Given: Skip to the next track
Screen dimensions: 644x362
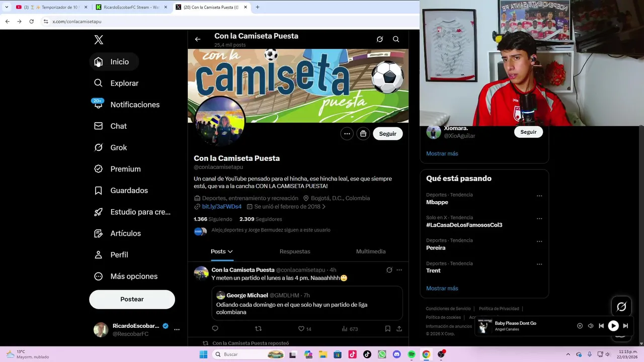Looking at the screenshot, I should pyautogui.click(x=625, y=326).
